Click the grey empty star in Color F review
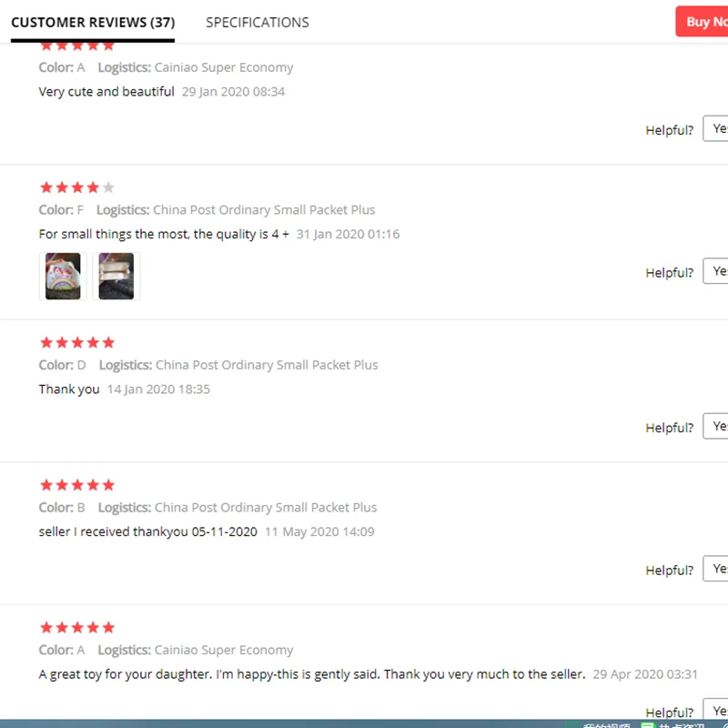The image size is (728, 728). point(108,187)
